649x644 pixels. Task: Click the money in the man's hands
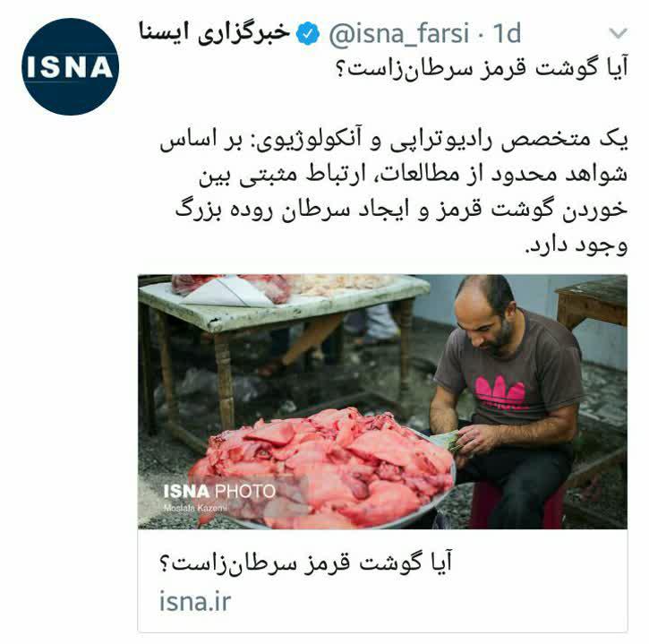click(448, 441)
